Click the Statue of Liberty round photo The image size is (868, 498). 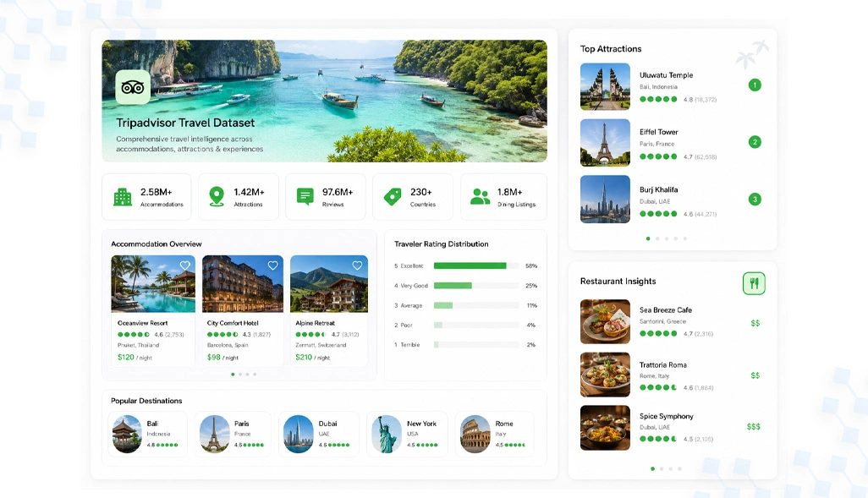tap(387, 435)
